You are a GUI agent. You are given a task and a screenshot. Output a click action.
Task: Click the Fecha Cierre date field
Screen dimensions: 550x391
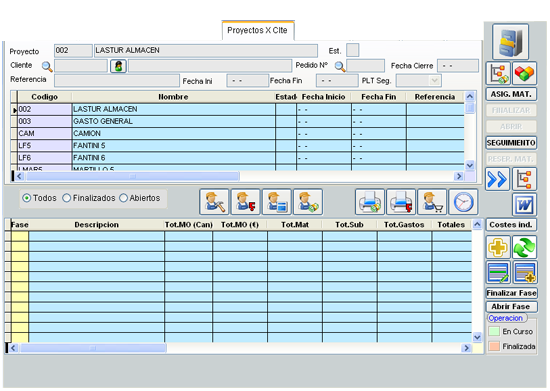pyautogui.click(x=458, y=66)
